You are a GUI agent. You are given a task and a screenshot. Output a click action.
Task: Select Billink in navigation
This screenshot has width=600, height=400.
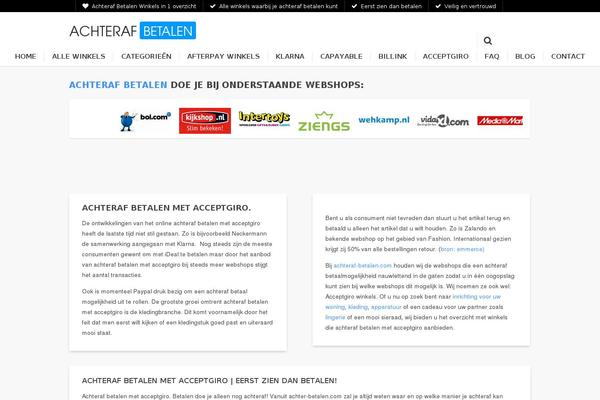[x=393, y=56]
